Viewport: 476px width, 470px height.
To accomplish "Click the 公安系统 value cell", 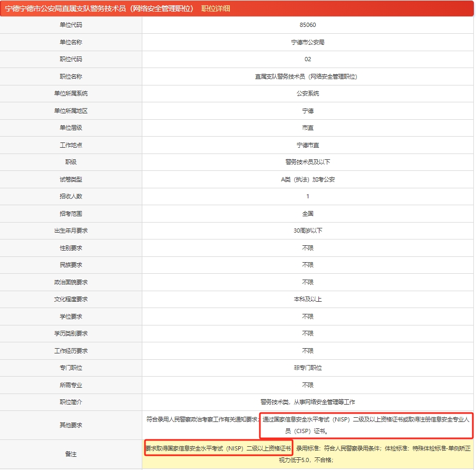I will 307,93.
